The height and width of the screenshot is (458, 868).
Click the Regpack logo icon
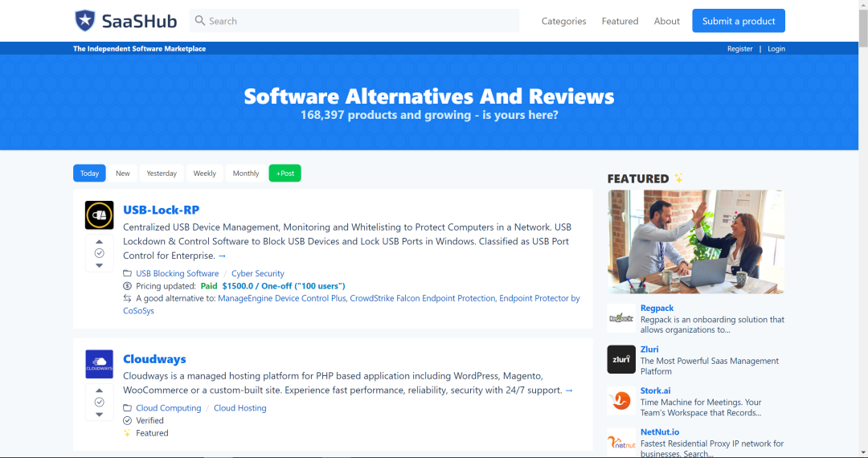click(621, 318)
